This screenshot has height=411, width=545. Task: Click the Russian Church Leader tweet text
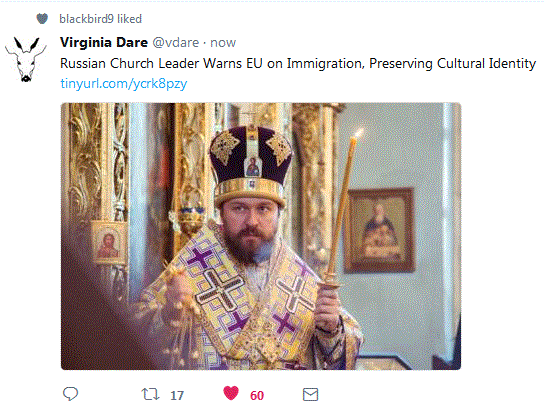coord(298,64)
